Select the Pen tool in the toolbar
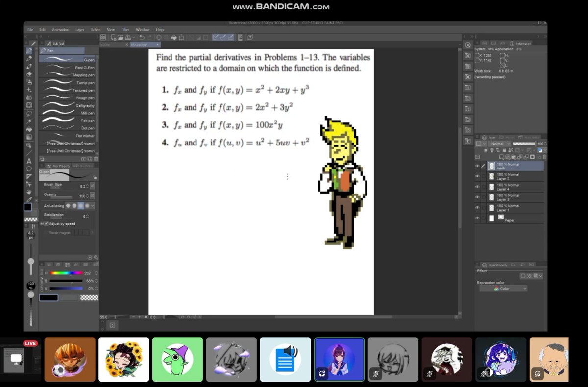The image size is (588, 387). click(x=29, y=51)
